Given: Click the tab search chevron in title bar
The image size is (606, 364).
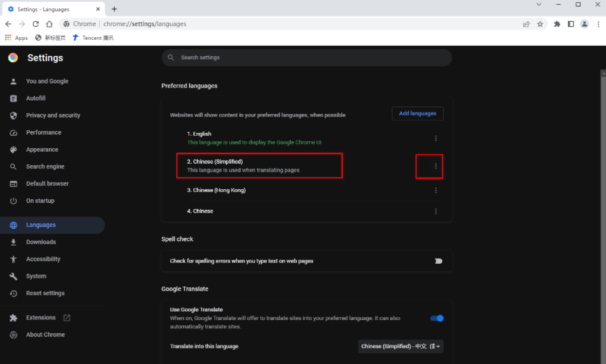Looking at the screenshot, I should [539, 5].
